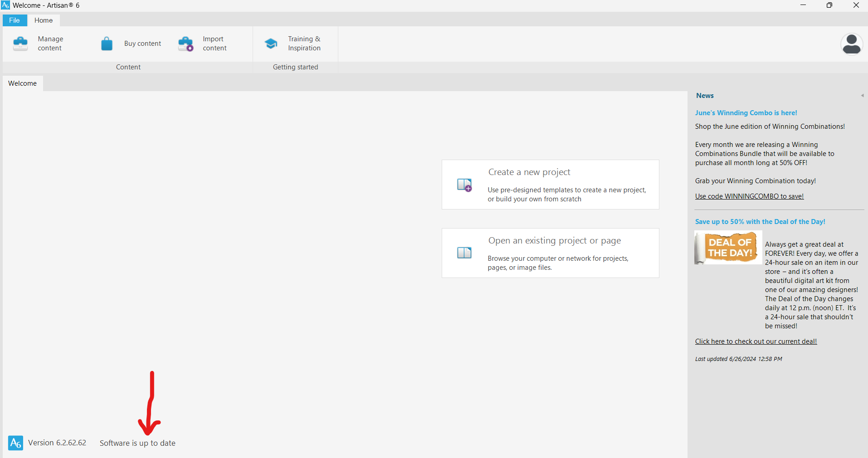Click Use code WINNINGCOMBO to save link

(x=749, y=196)
